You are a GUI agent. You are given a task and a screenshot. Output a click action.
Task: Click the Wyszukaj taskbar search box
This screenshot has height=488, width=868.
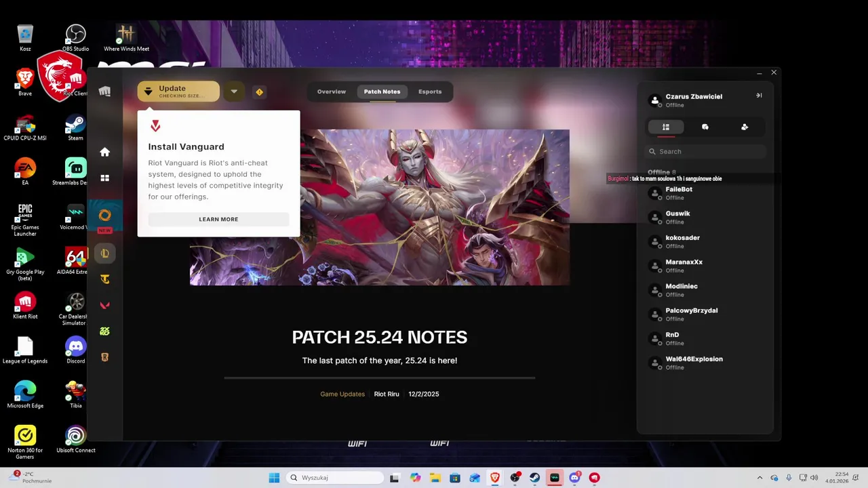pyautogui.click(x=335, y=478)
